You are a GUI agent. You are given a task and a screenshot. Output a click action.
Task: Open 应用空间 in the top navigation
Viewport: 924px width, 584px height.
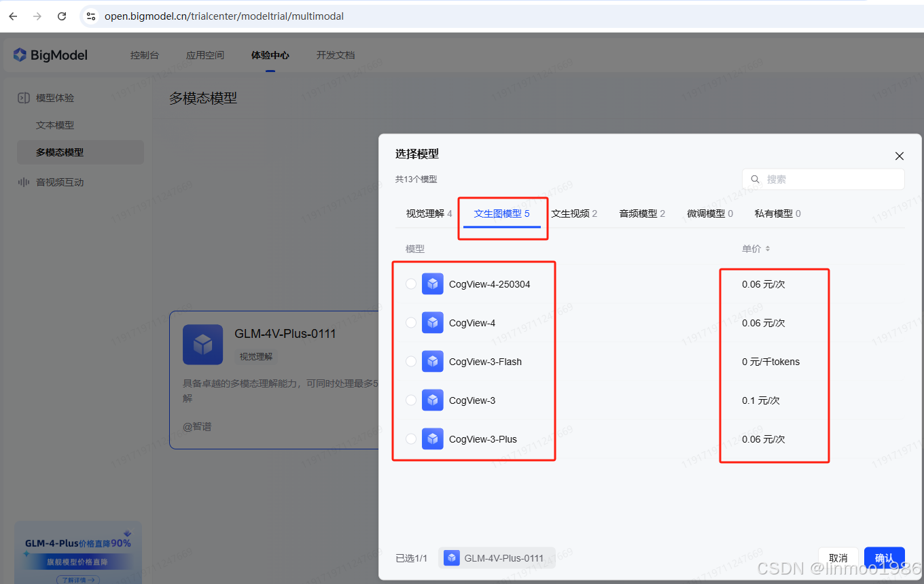(x=205, y=55)
